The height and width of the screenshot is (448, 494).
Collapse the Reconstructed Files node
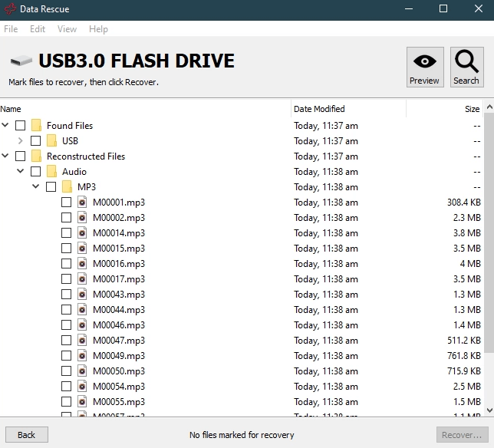pyautogui.click(x=5, y=156)
